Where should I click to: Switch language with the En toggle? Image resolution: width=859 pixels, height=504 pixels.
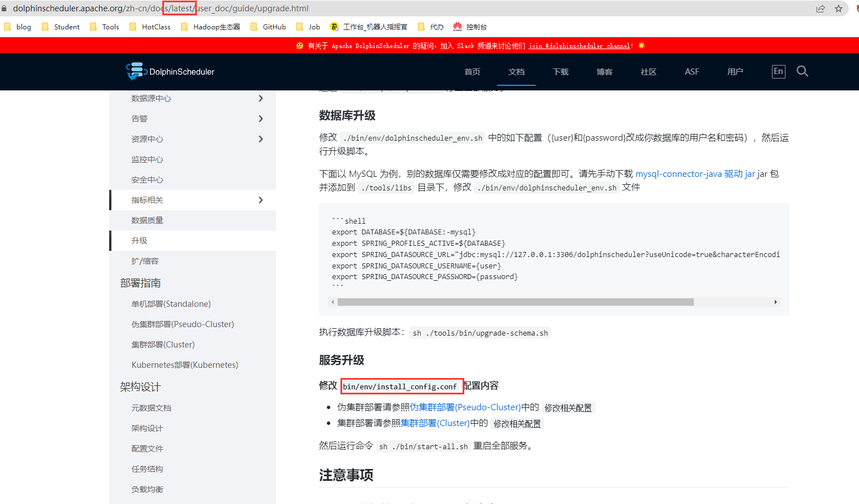(779, 71)
